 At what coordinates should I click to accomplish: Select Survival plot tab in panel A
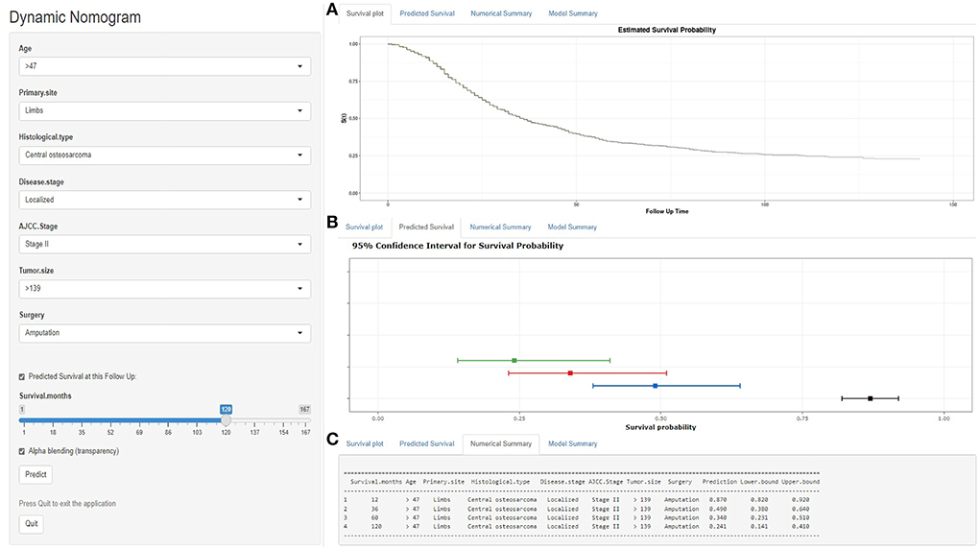point(365,13)
